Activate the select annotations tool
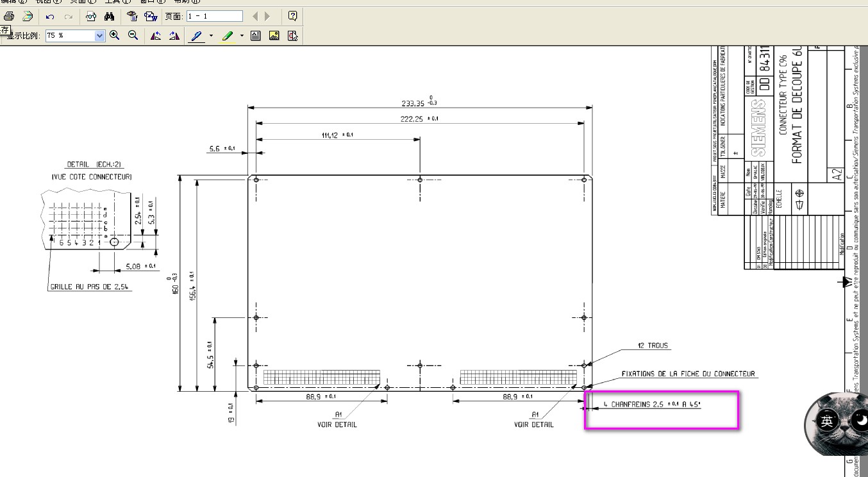Image resolution: width=868 pixels, height=477 pixels. (x=293, y=36)
